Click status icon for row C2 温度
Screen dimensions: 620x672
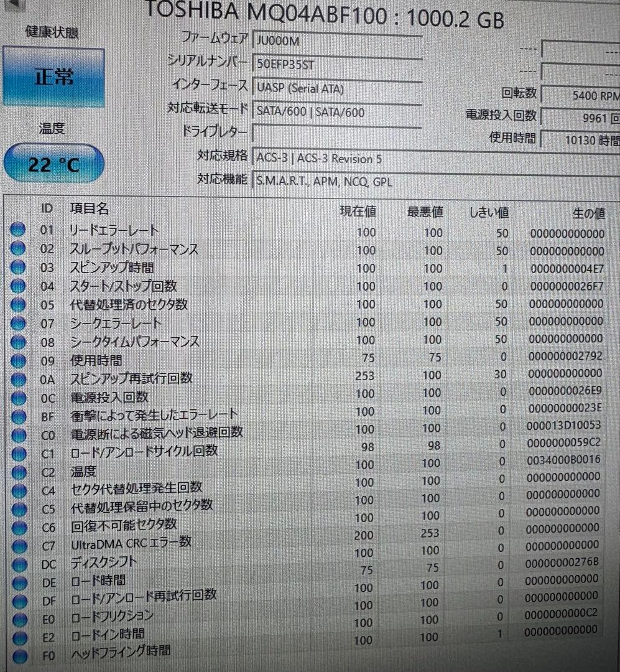click(x=19, y=472)
